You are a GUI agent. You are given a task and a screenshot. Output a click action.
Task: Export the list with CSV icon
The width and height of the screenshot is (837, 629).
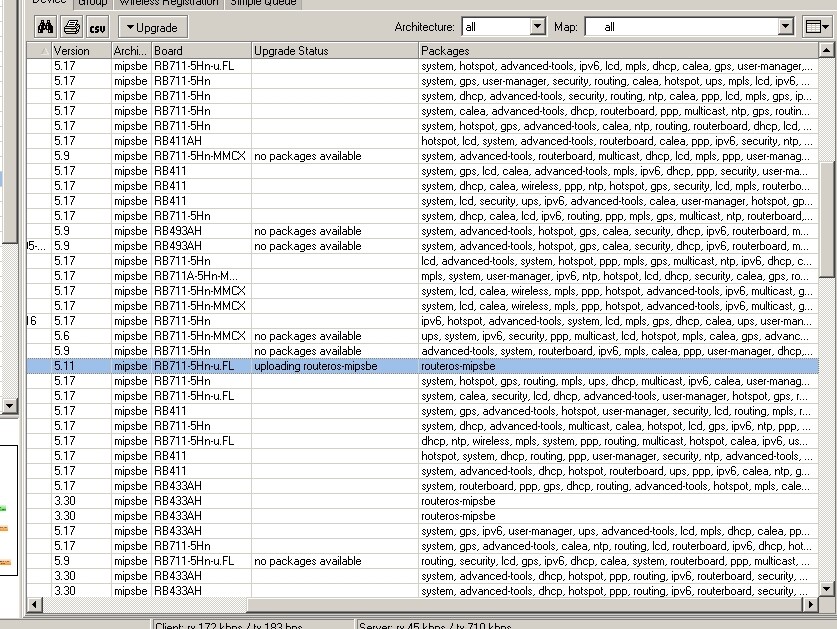(x=97, y=27)
